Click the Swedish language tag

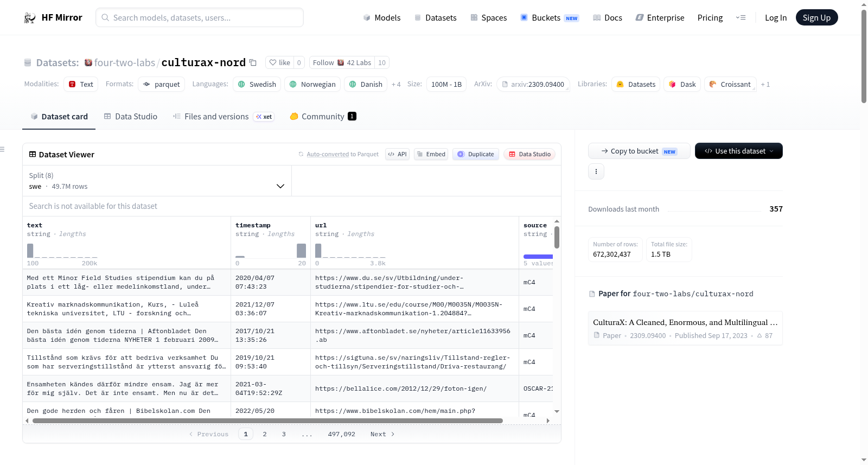[x=257, y=84]
